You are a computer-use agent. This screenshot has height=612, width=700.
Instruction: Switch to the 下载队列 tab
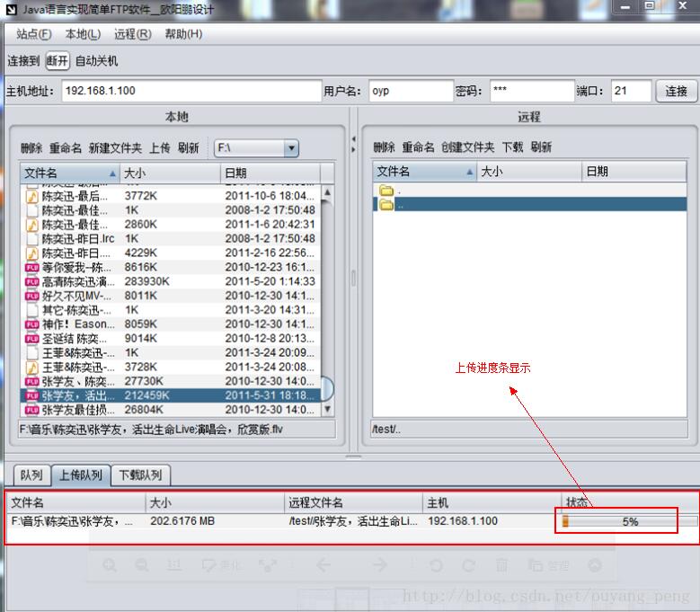pos(140,475)
